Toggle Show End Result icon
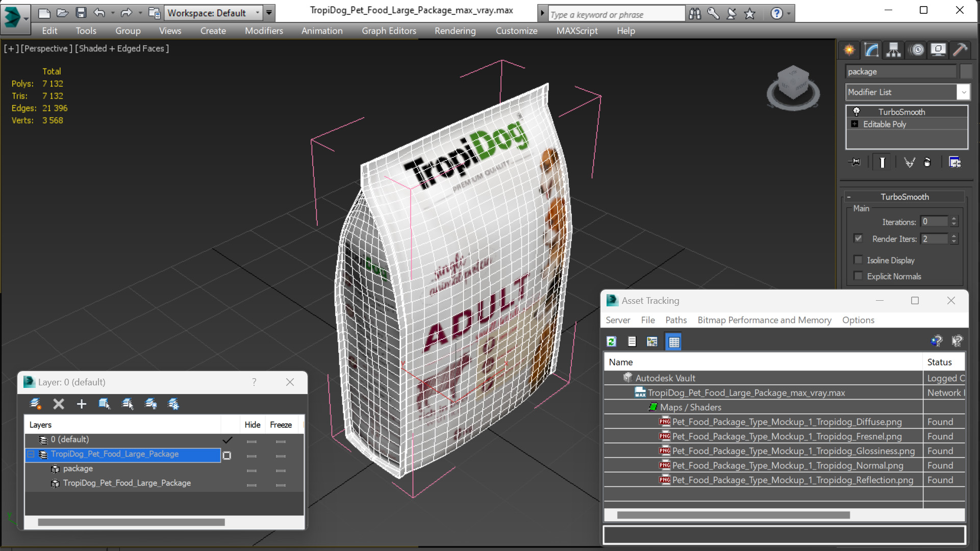This screenshot has width=980, height=551. click(882, 162)
